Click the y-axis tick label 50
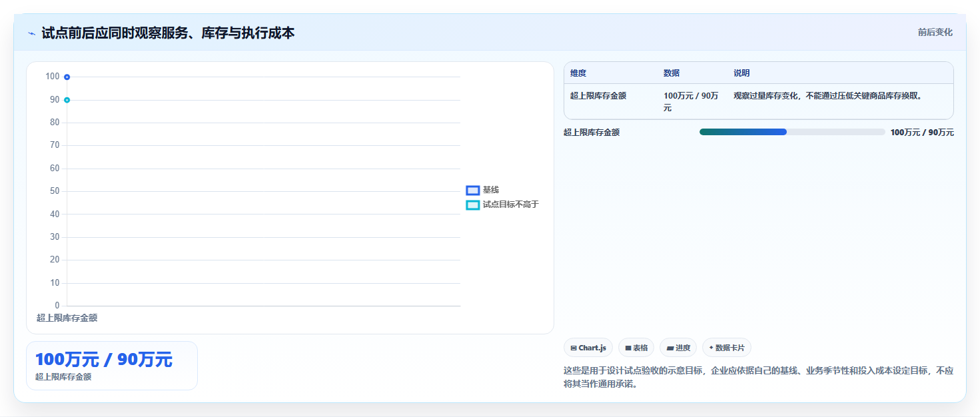Screen dimensions: 980x417 click(55, 191)
